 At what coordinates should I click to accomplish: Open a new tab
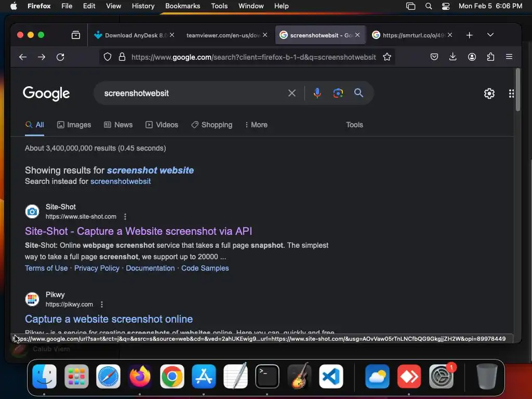pos(469,35)
